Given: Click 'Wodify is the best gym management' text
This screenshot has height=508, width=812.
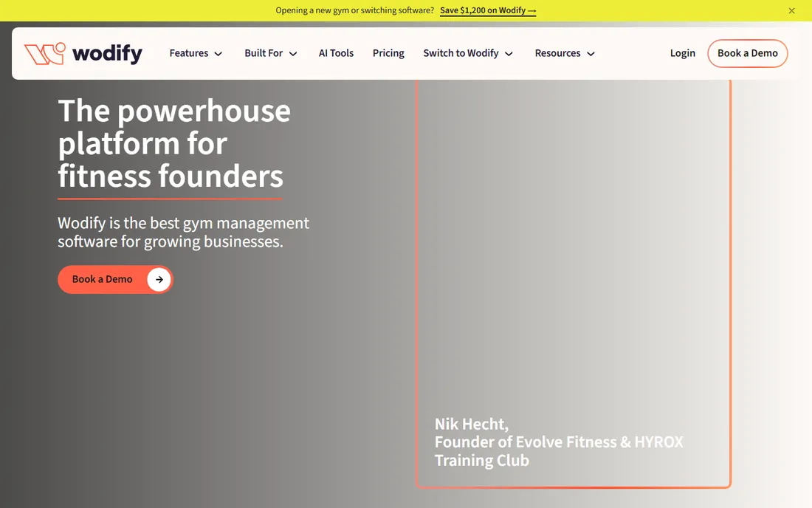Looking at the screenshot, I should point(183,223).
